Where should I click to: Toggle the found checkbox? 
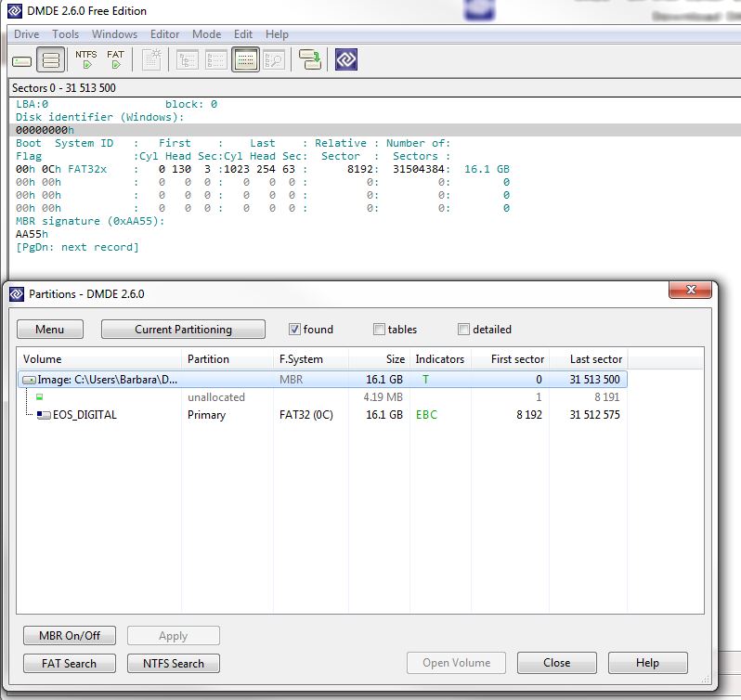pyautogui.click(x=294, y=330)
